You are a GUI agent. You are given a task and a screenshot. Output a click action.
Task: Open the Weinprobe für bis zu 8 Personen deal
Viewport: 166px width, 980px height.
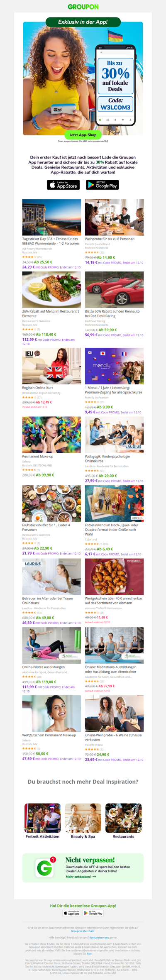tap(110, 239)
